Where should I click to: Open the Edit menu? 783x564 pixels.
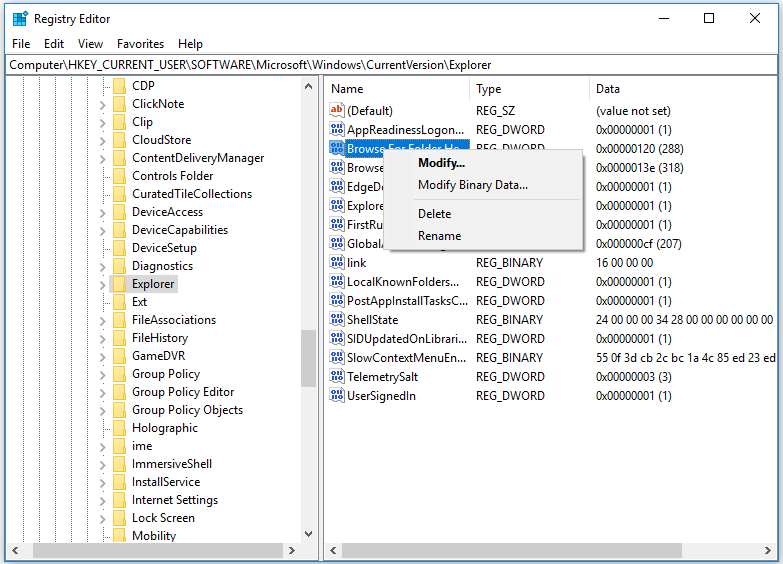click(x=54, y=44)
